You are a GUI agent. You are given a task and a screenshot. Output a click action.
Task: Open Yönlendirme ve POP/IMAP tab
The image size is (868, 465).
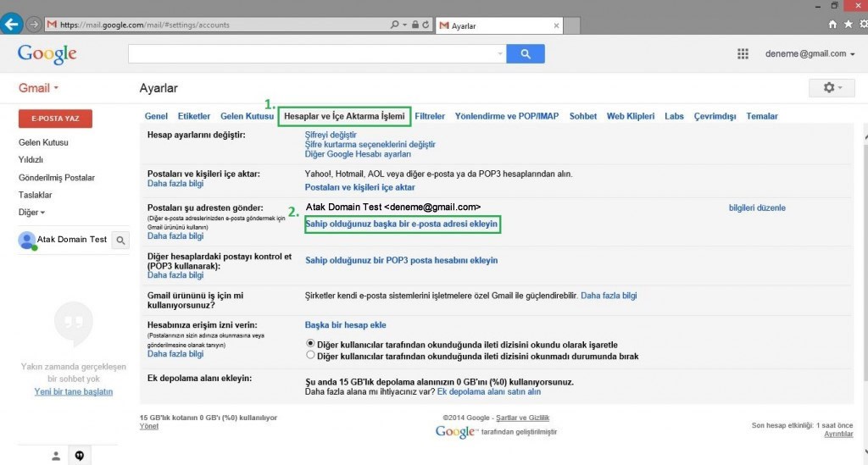pos(507,116)
